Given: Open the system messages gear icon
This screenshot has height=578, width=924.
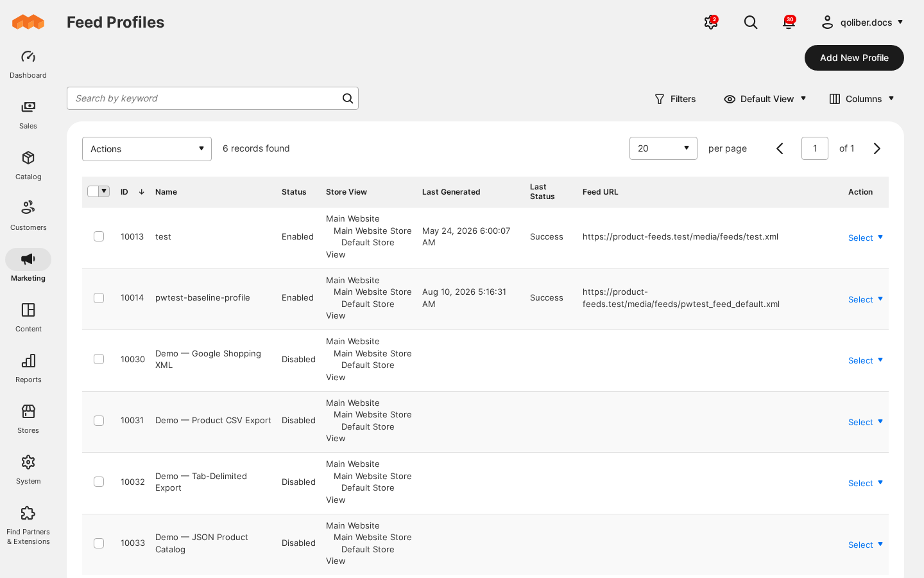Looking at the screenshot, I should [711, 22].
